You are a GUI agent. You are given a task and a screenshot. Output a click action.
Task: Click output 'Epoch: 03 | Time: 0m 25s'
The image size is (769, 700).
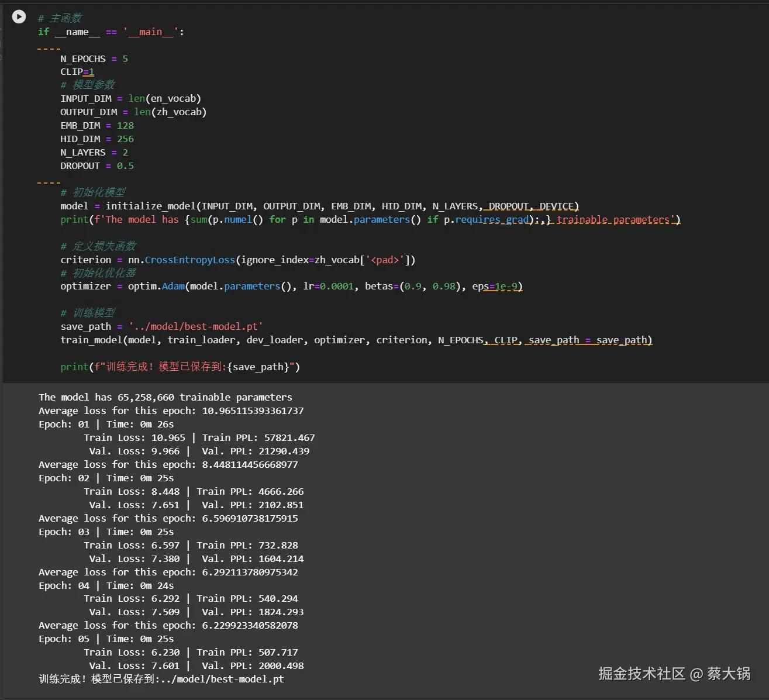coord(106,532)
